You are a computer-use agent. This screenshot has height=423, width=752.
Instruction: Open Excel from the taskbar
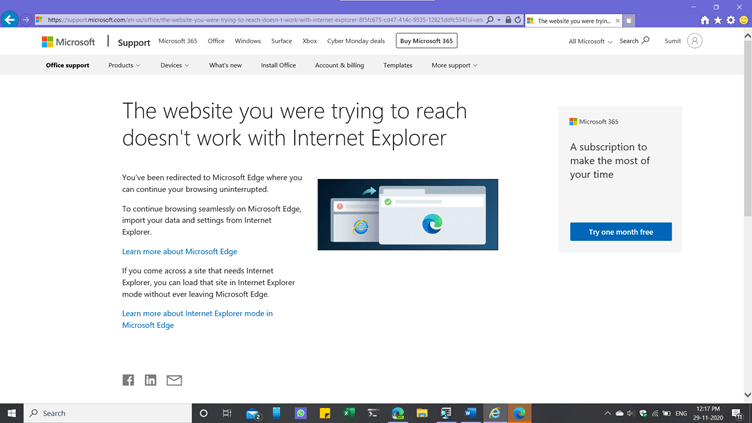[349, 413]
